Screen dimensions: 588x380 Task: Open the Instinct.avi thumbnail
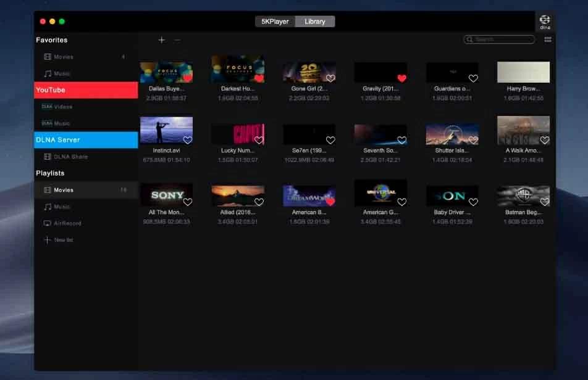(x=166, y=130)
